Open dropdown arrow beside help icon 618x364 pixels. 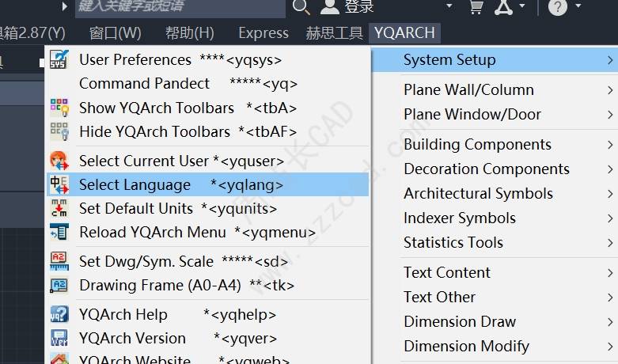[x=578, y=6]
